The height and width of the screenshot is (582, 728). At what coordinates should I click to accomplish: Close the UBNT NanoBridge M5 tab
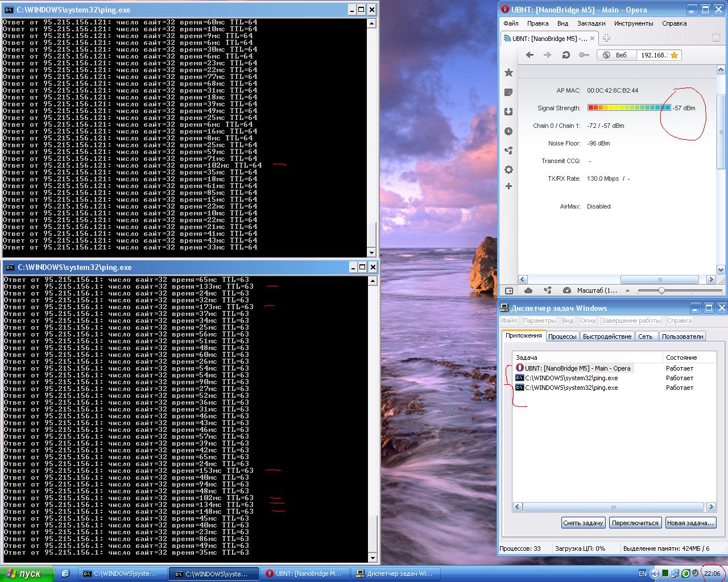pyautogui.click(x=592, y=39)
